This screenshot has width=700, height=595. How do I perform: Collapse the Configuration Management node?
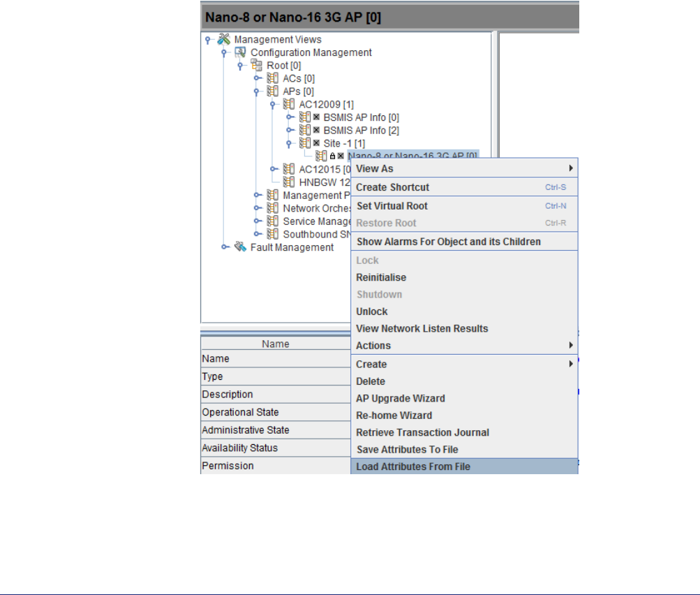click(x=224, y=52)
